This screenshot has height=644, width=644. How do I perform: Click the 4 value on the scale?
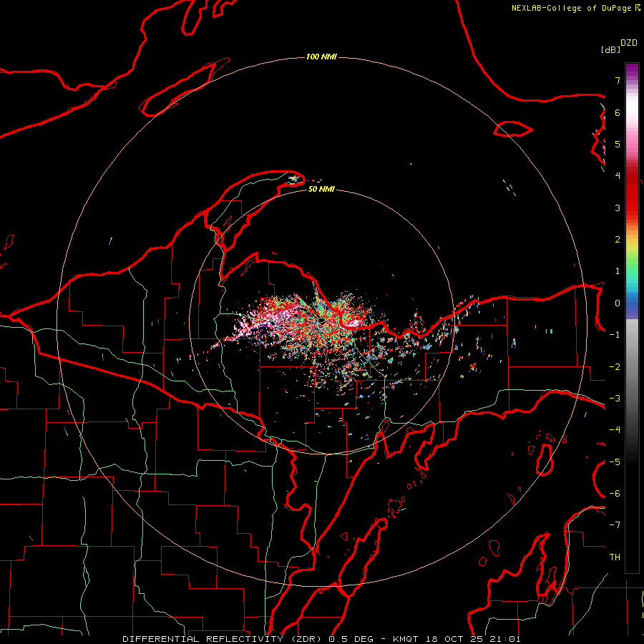click(x=618, y=176)
